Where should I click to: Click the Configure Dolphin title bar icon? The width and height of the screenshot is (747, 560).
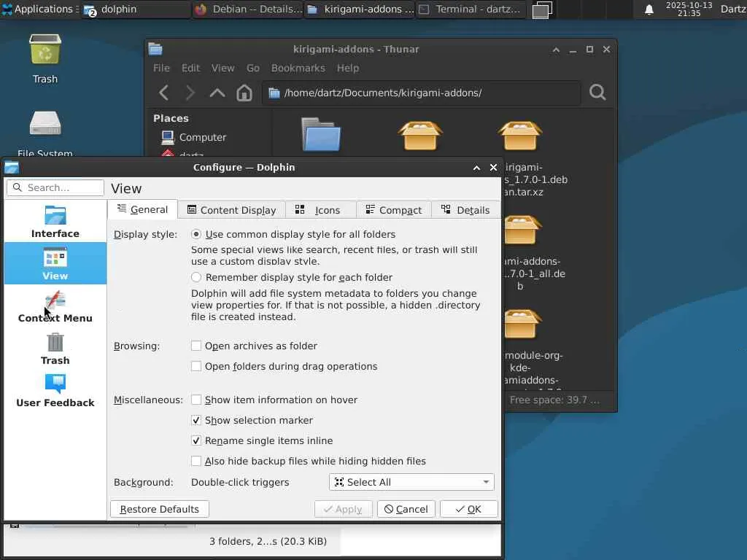12,167
